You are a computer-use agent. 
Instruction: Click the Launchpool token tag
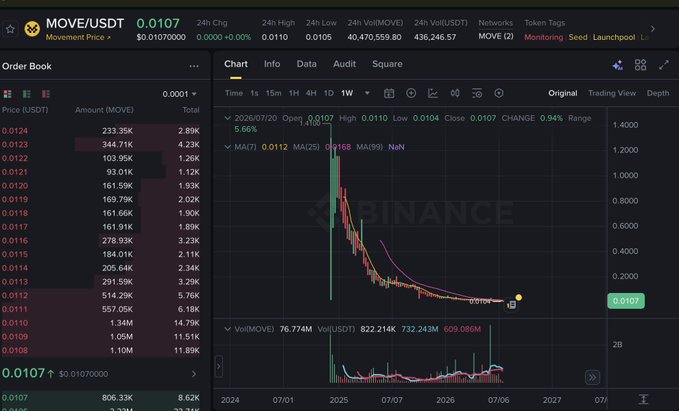[614, 37]
